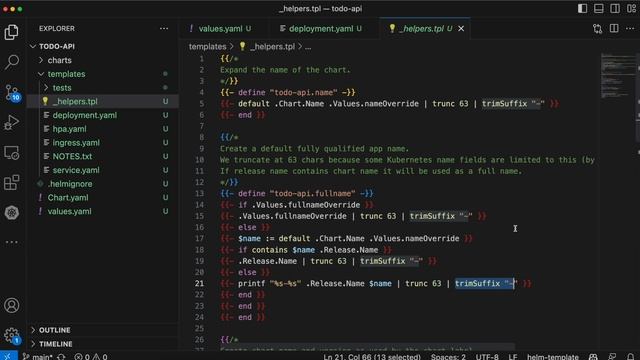The width and height of the screenshot is (640, 360).
Task: Show additional activity bar views ellipsis
Action: [x=11, y=242]
